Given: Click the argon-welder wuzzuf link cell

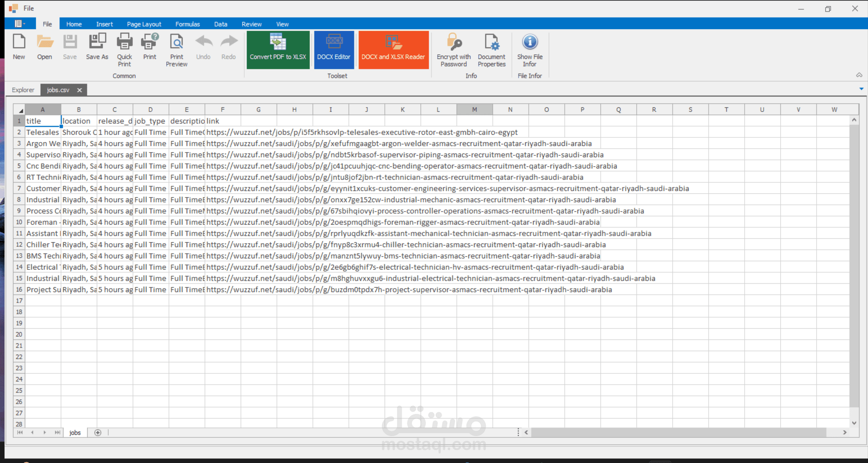Looking at the screenshot, I should 399,143.
